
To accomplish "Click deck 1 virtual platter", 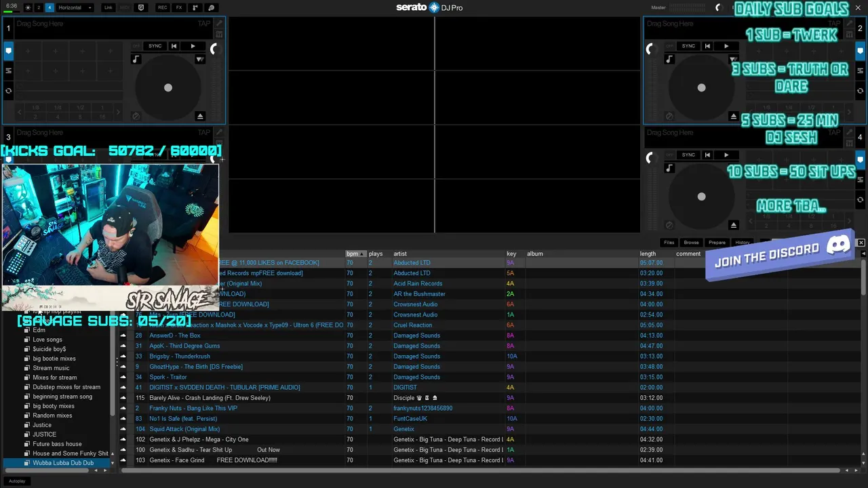I will click(x=168, y=87).
